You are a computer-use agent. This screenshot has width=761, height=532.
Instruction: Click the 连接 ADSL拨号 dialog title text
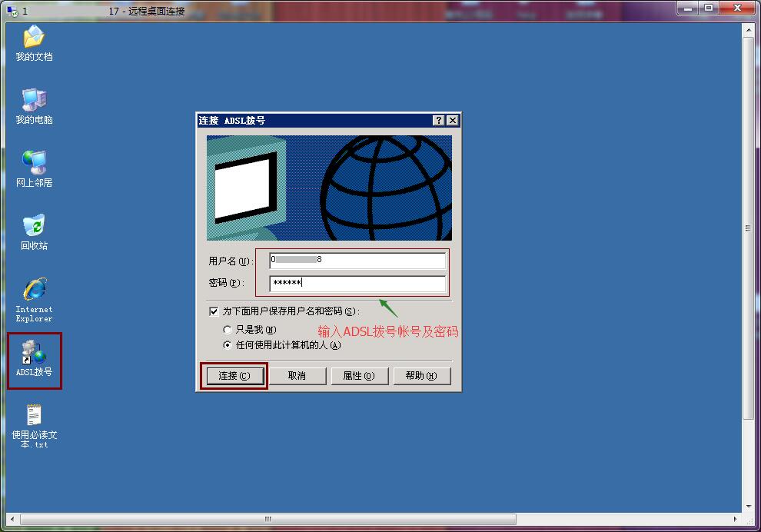point(231,121)
